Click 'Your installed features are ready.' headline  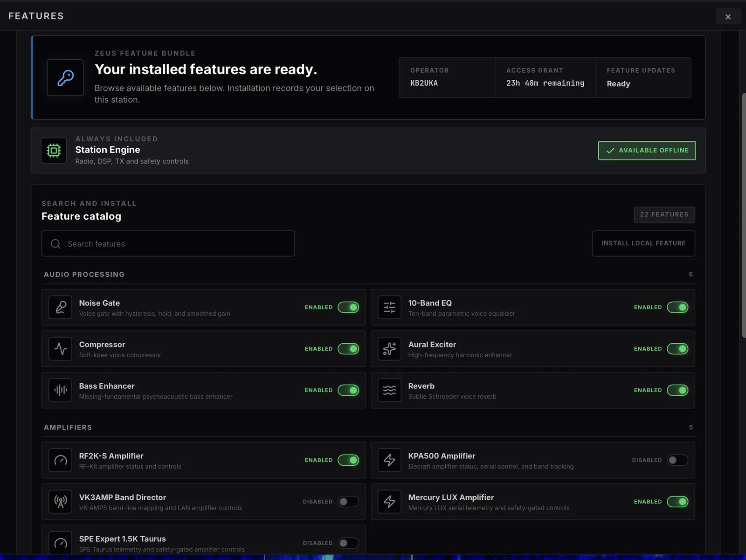tap(206, 69)
